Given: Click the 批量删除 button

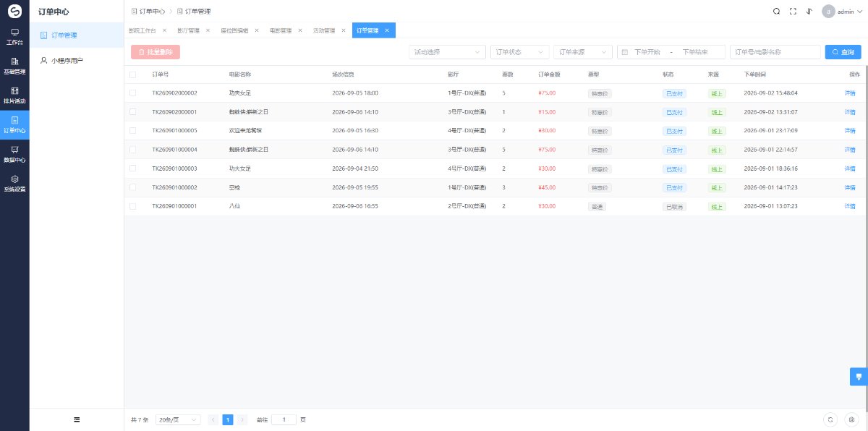Looking at the screenshot, I should coord(156,52).
